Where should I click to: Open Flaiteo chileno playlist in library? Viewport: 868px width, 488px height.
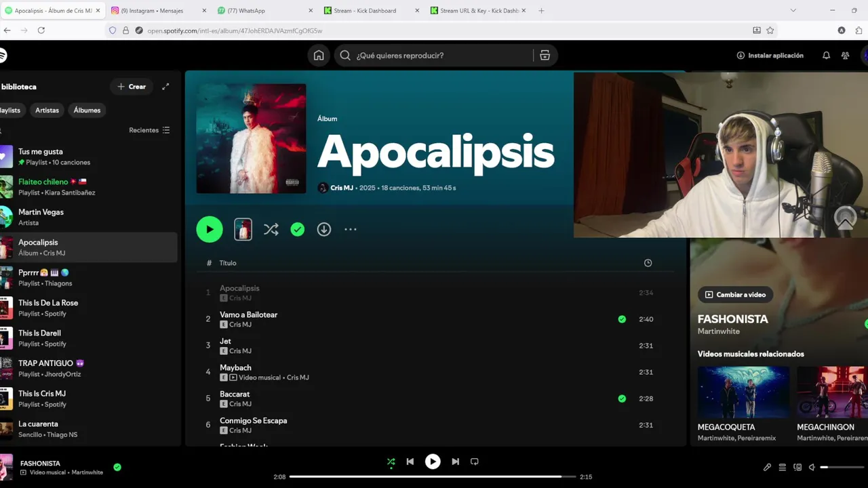(x=88, y=187)
